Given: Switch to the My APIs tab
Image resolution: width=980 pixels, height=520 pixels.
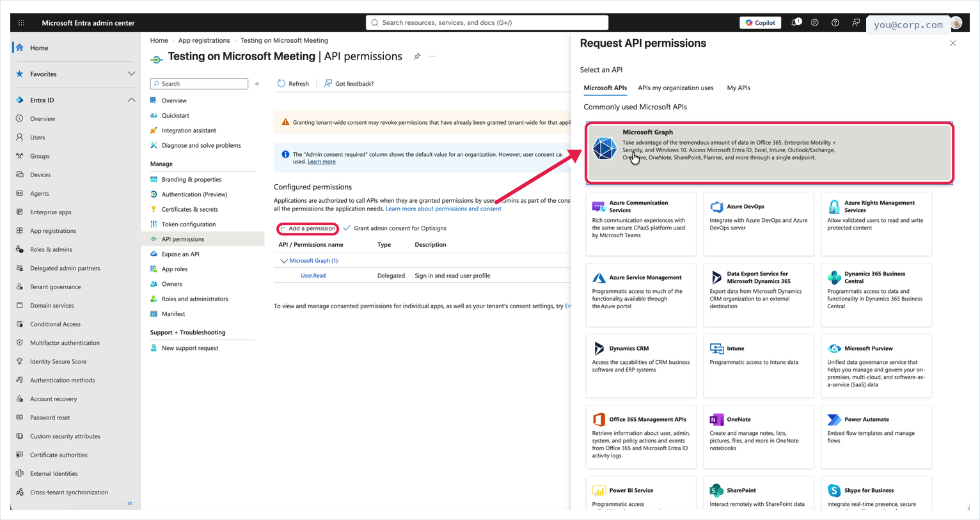Looking at the screenshot, I should tap(738, 88).
